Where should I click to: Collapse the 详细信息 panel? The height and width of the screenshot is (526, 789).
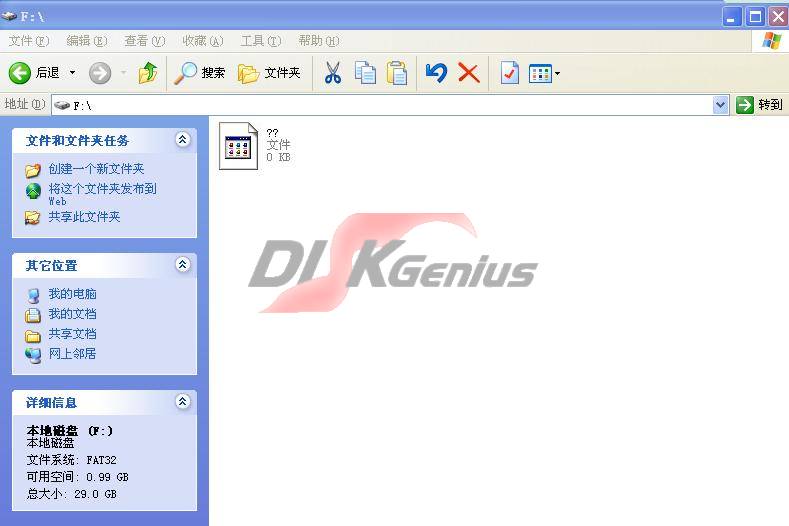(183, 401)
